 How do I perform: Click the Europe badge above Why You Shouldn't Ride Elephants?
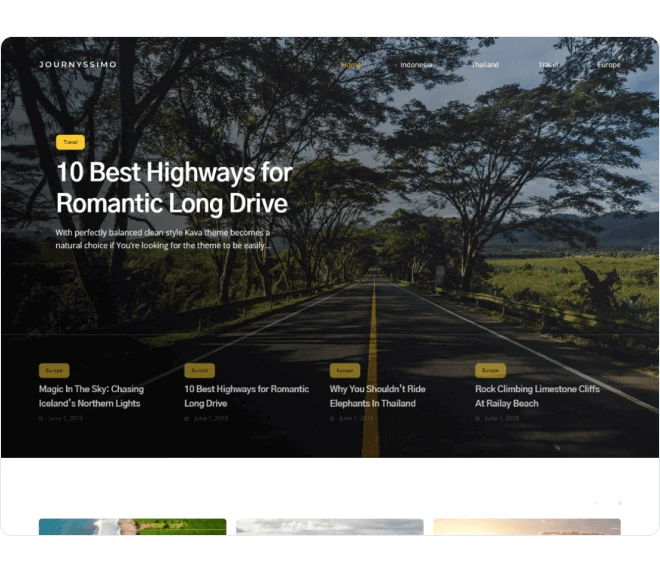click(x=345, y=370)
